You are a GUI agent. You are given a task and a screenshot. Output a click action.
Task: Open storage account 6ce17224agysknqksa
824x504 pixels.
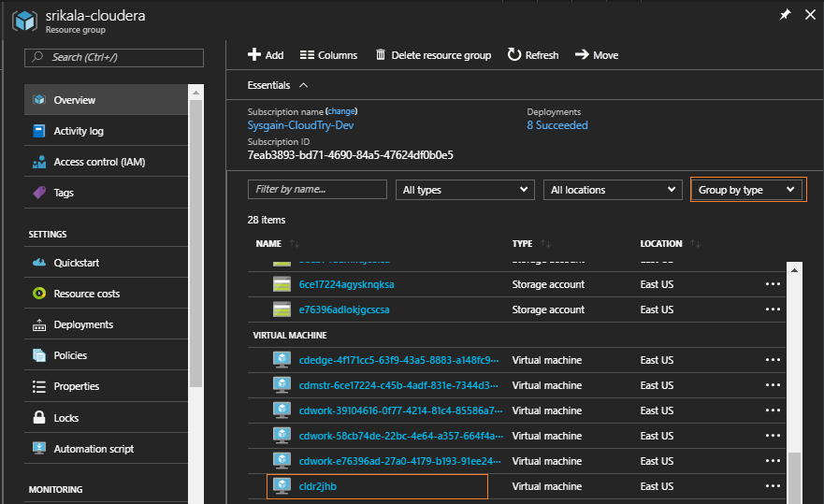click(x=346, y=284)
